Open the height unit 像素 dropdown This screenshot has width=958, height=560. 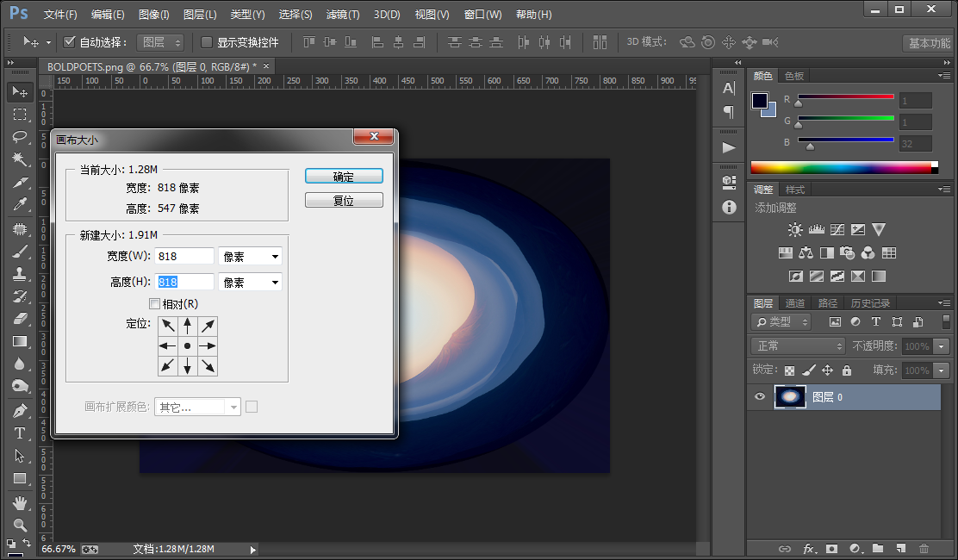[251, 282]
